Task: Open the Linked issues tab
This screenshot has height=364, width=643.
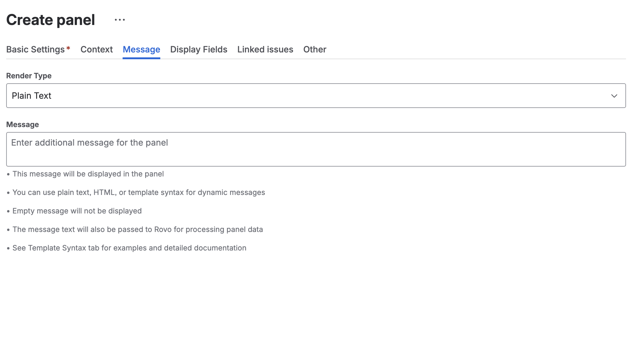Action: point(265,49)
